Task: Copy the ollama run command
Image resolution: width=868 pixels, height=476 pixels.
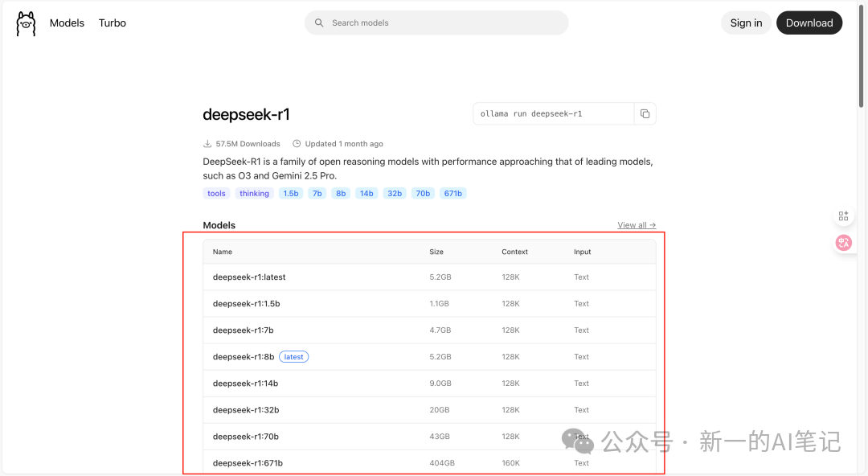Action: [645, 113]
